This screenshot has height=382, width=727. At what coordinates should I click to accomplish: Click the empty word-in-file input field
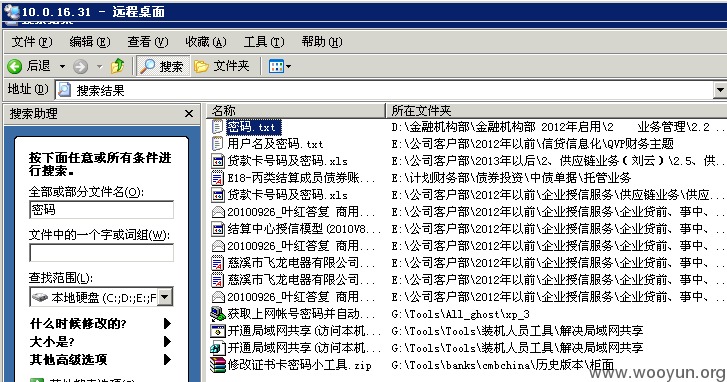tap(101, 253)
